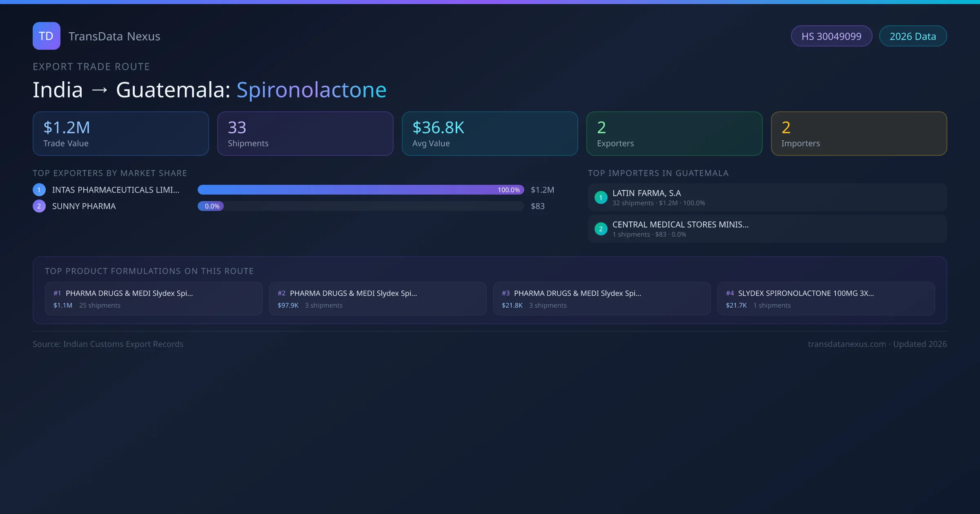Click green rank 1 badge for Latin Farma
Screen dimensions: 980x514
pyautogui.click(x=601, y=197)
